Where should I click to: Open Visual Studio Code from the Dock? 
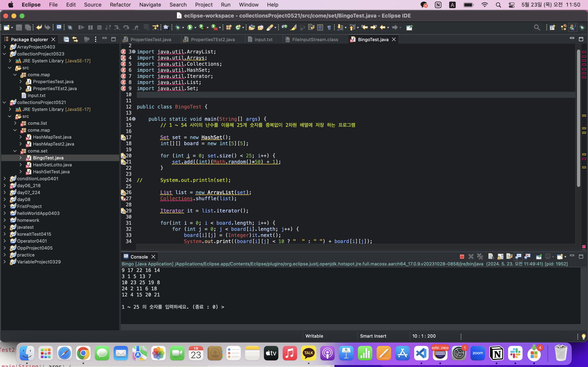421,353
